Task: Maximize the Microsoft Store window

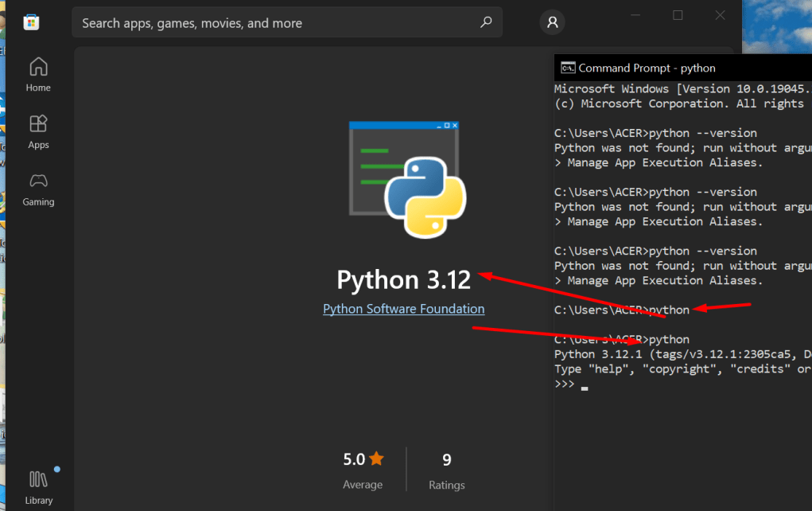Action: [678, 15]
